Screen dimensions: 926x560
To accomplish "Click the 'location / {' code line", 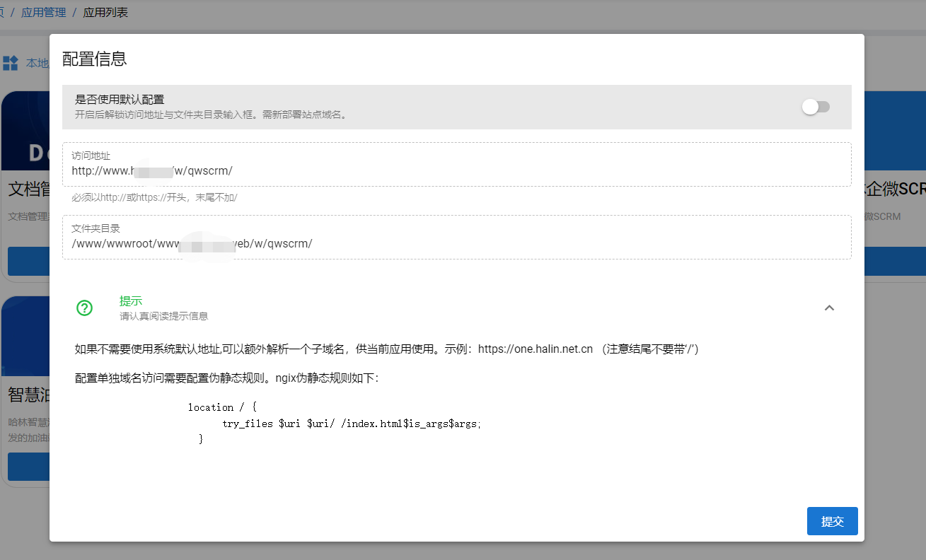I will tap(222, 407).
